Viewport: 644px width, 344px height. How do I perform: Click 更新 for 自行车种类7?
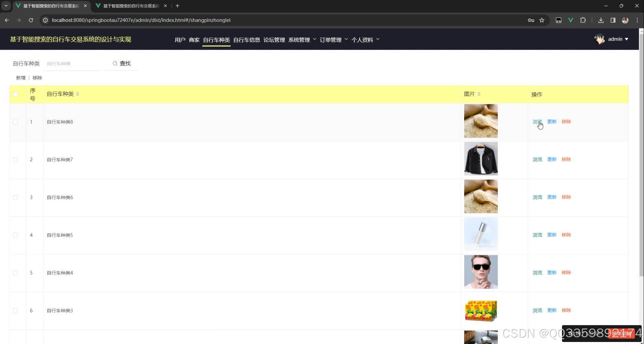point(552,159)
